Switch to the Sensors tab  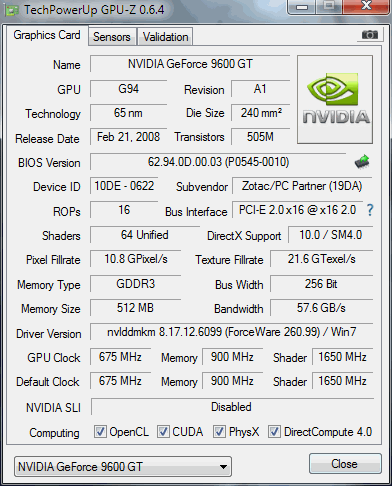[x=112, y=37]
